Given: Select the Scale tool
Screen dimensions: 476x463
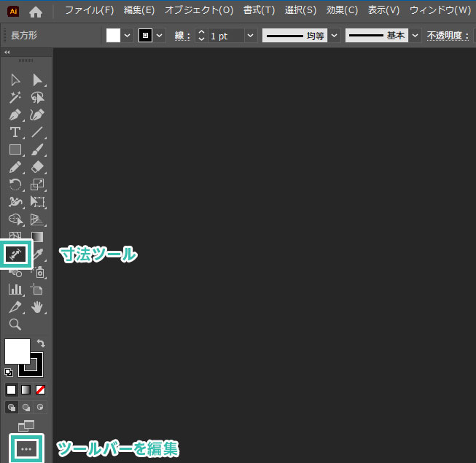Looking at the screenshot, I should pyautogui.click(x=37, y=184).
